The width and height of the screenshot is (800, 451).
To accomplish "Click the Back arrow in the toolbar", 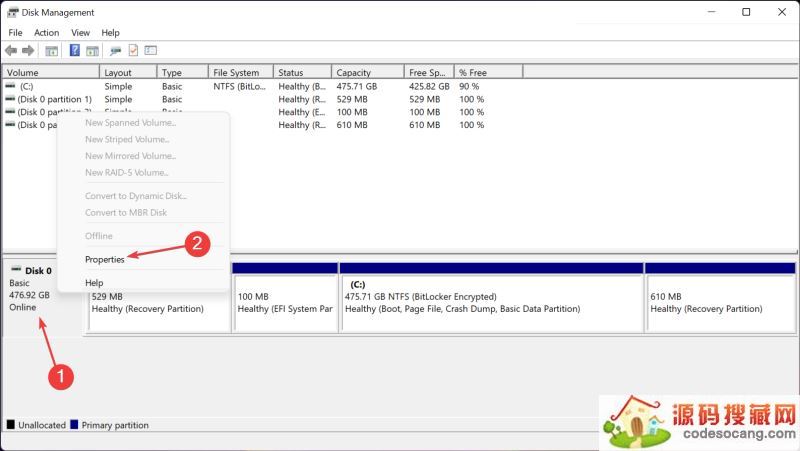I will (11, 50).
